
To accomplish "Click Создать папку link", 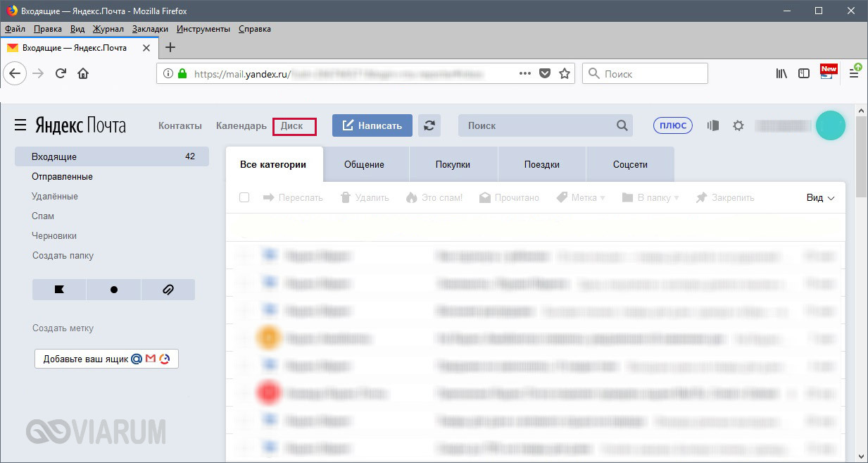I will coord(63,256).
